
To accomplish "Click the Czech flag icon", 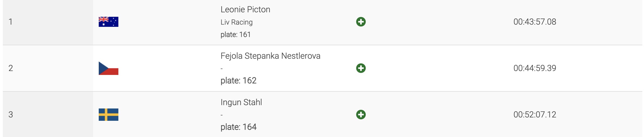I will click(x=108, y=68).
